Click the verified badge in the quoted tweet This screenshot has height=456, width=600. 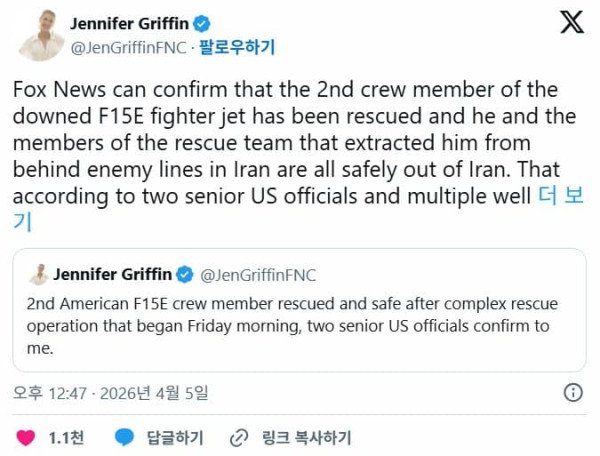click(x=185, y=274)
